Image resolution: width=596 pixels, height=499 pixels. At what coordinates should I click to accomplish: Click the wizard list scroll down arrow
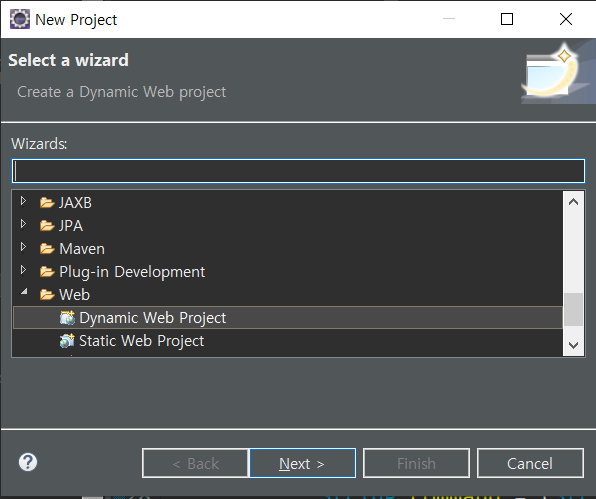pyautogui.click(x=574, y=345)
